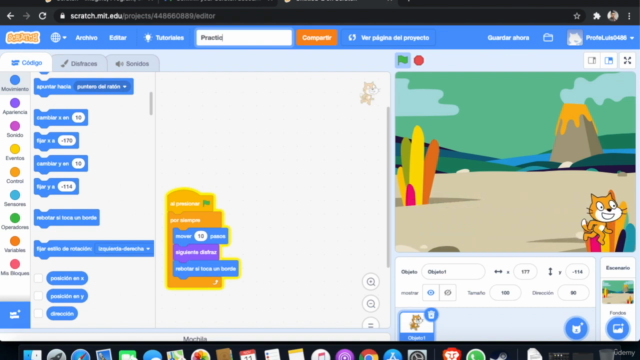Select the Mis Bloques category

pos(15,268)
